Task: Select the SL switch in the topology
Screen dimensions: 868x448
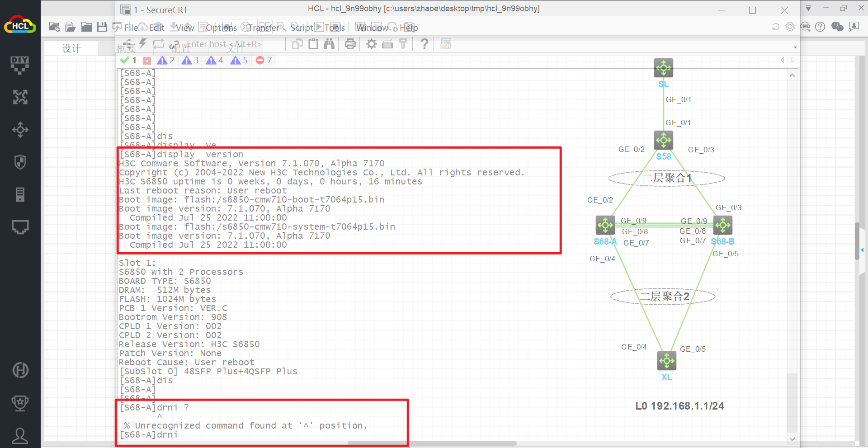Action: point(664,68)
